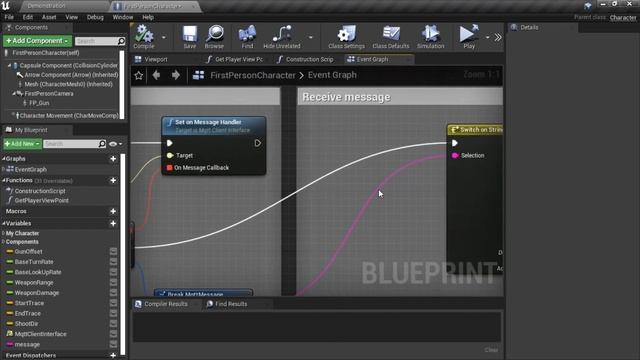This screenshot has height=360, width=640.
Task: Browse to asset in Content Browser
Action: point(214,37)
